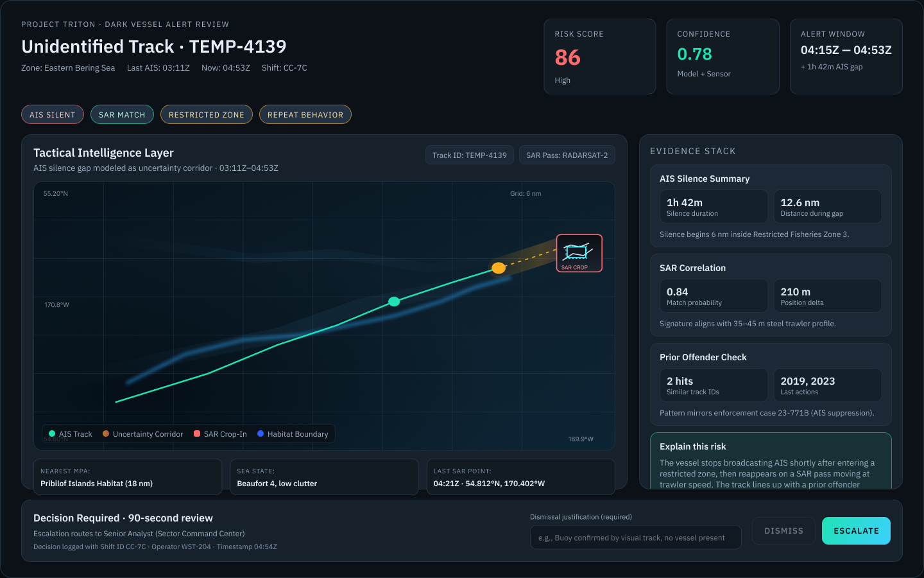Screen dimensions: 924x578
Task: Toggle the REPEAT BEHAVIOR filter pill
Action: point(305,114)
